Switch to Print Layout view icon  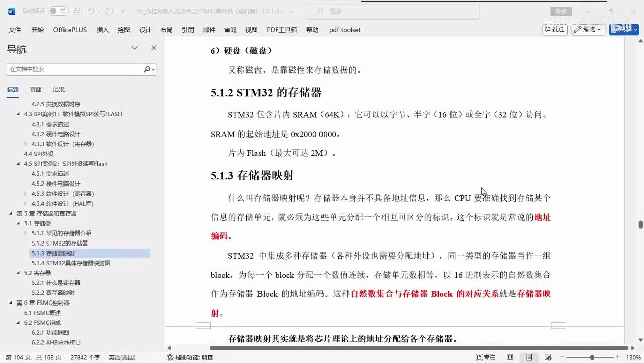click(x=529, y=357)
